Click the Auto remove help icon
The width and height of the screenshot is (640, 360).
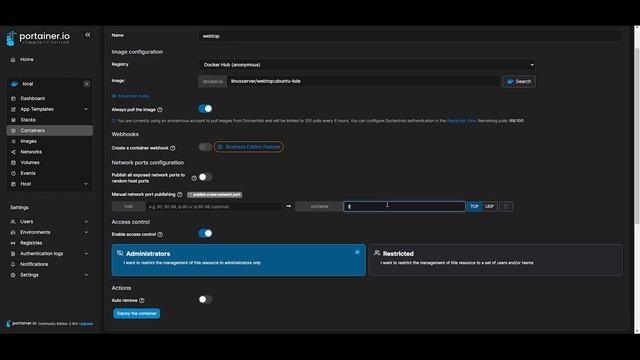coord(142,301)
